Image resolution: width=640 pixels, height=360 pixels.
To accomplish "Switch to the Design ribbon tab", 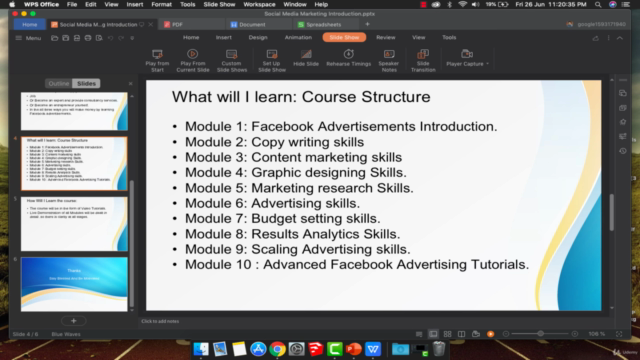I will click(258, 38).
